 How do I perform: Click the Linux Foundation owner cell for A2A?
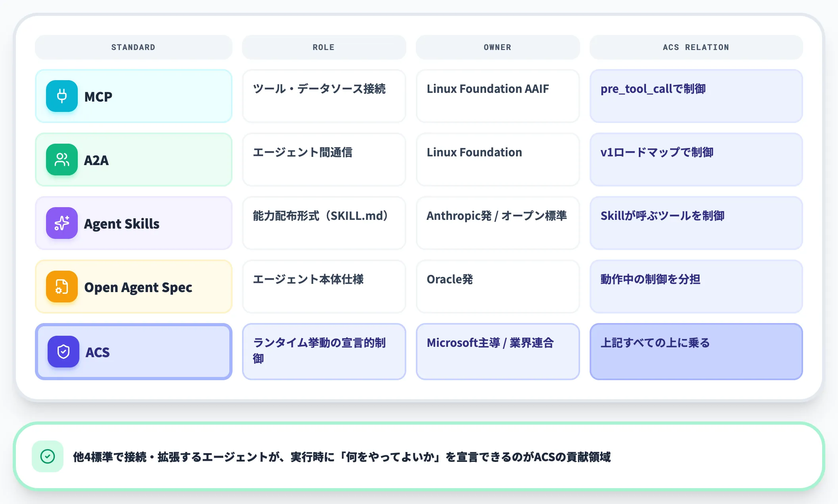498,160
